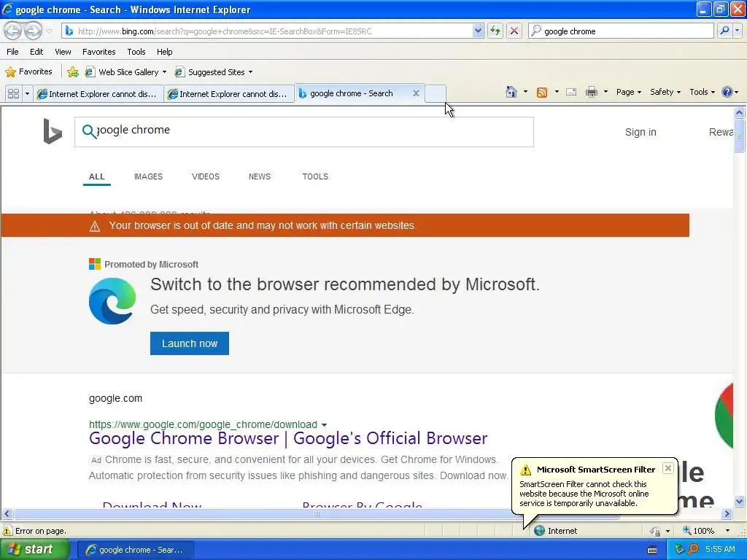Image resolution: width=747 pixels, height=560 pixels.
Task: Click the Error on page warning icon
Action: click(7, 531)
